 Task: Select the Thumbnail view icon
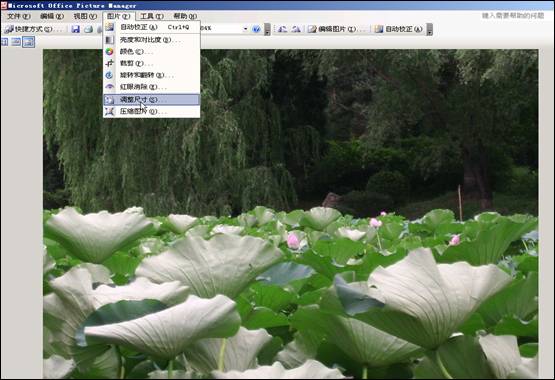point(4,42)
